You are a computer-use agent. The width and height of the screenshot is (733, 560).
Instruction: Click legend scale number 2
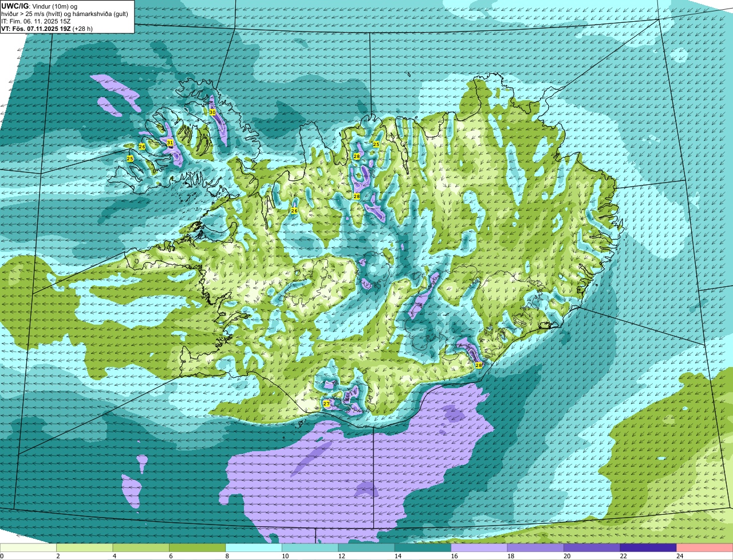pyautogui.click(x=57, y=555)
